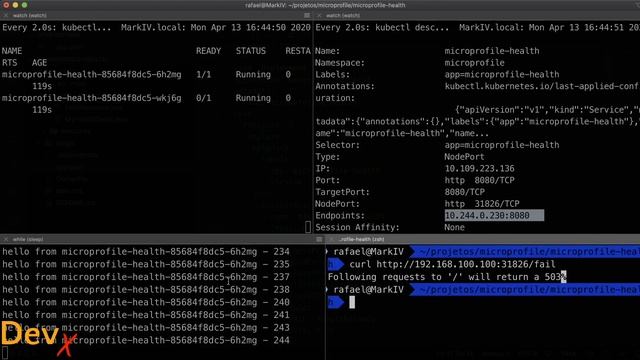
Task: Click the highlighted Endpoints value 10.244.0.230:8080
Action: pos(494,216)
